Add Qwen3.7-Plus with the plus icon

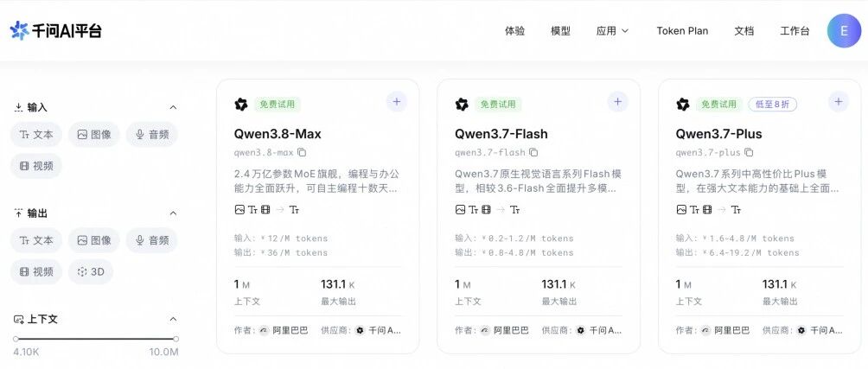point(839,102)
